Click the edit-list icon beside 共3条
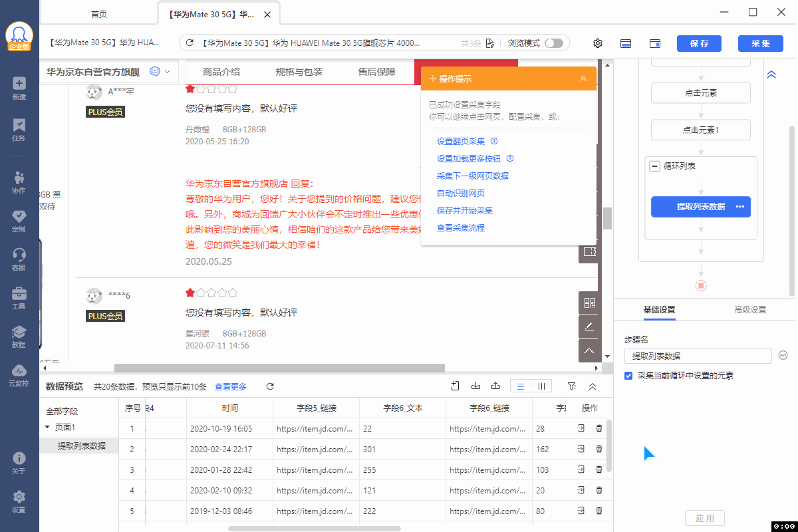 pyautogui.click(x=490, y=43)
